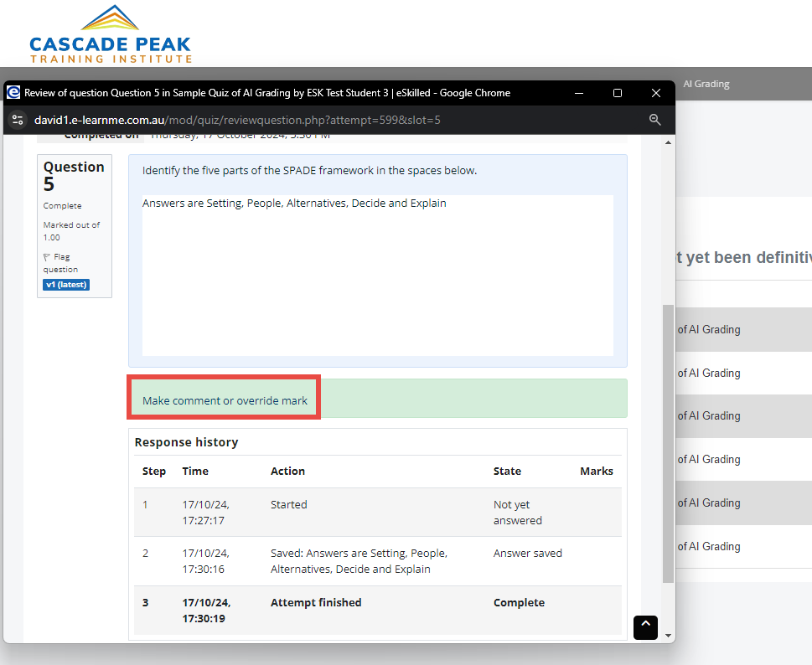Click the Cascade Peak Training Institute logo

point(111,34)
